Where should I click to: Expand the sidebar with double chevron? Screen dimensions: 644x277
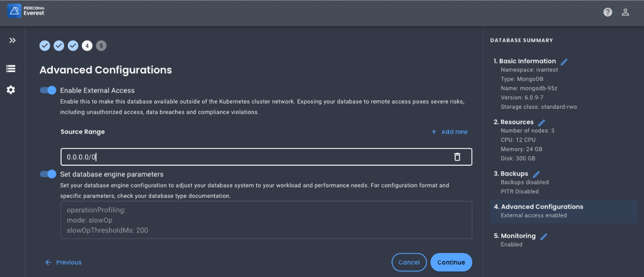(12, 40)
